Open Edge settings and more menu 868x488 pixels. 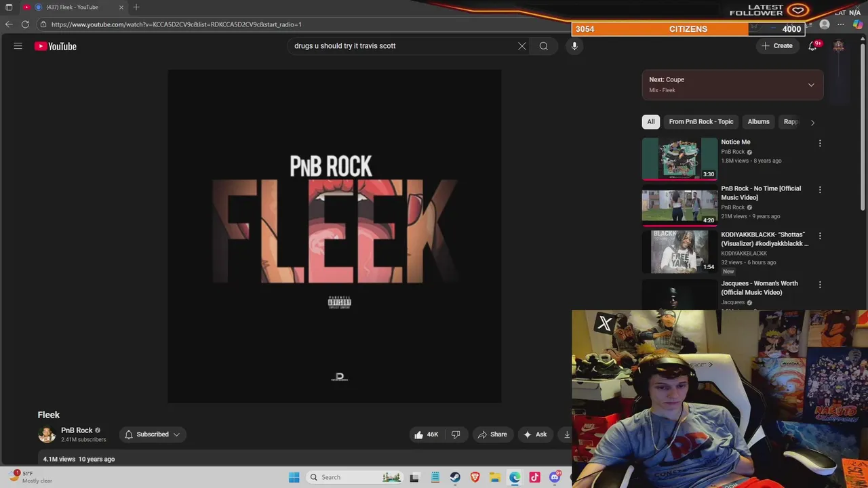tap(841, 24)
